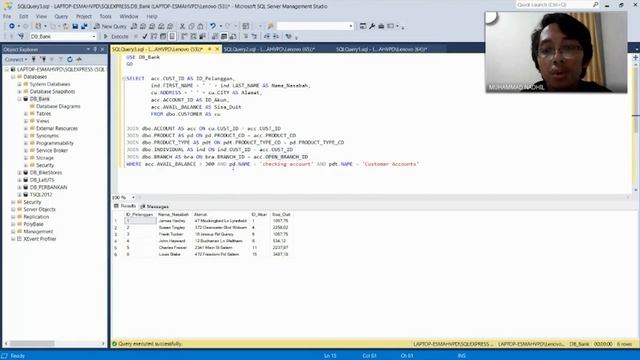Open the Query menu

click(x=61, y=16)
